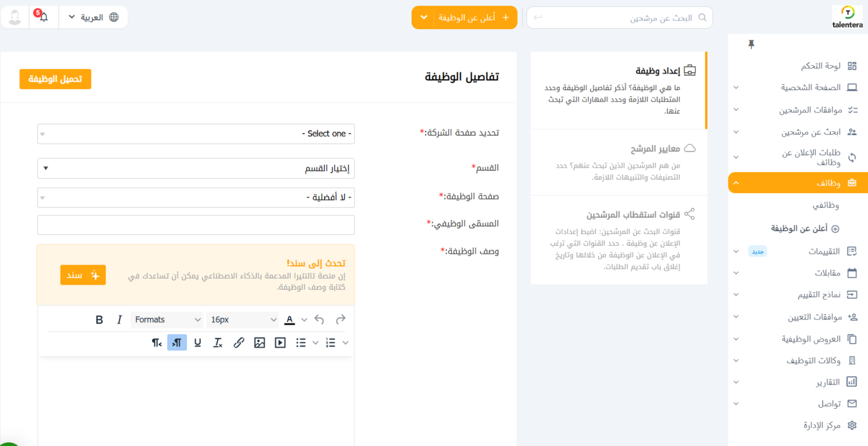Image resolution: width=868 pixels, height=446 pixels.
Task: Click the clear formatting icon
Action: [x=218, y=342]
